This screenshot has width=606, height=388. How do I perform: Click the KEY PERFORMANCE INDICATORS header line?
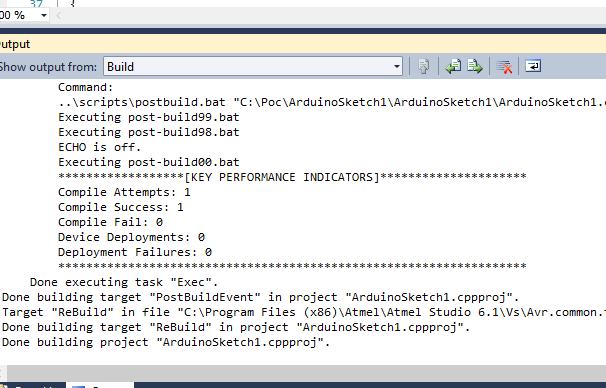pyautogui.click(x=292, y=177)
